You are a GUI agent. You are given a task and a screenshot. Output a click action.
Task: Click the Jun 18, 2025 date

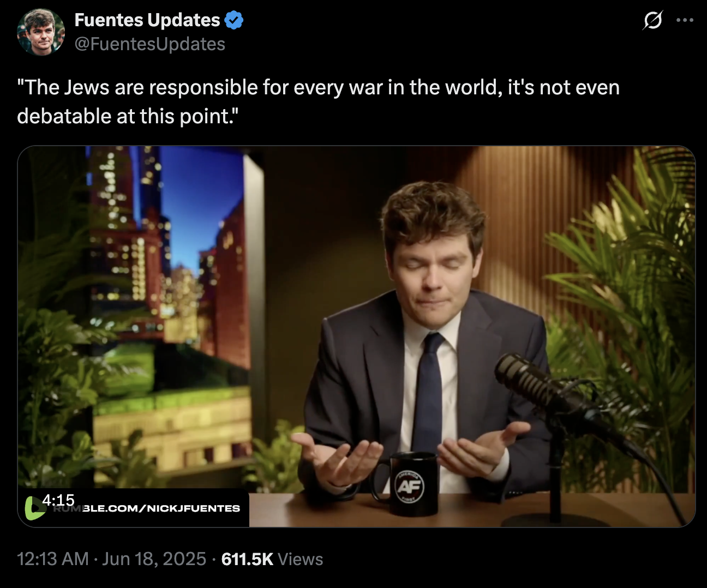point(154,559)
